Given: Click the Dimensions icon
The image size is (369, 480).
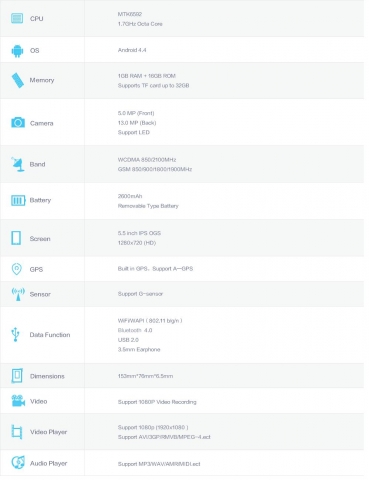Looking at the screenshot, I should (x=17, y=376).
